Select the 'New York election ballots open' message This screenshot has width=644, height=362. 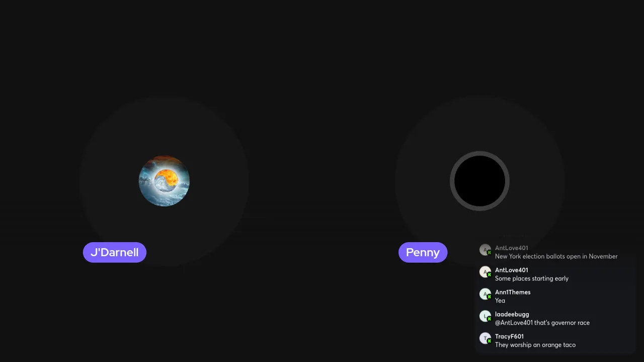(x=556, y=256)
